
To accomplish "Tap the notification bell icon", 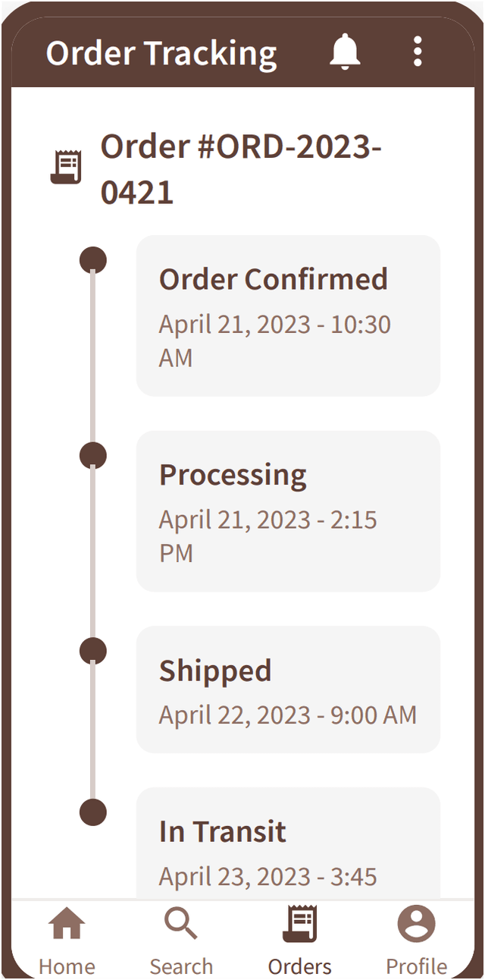I will 345,52.
